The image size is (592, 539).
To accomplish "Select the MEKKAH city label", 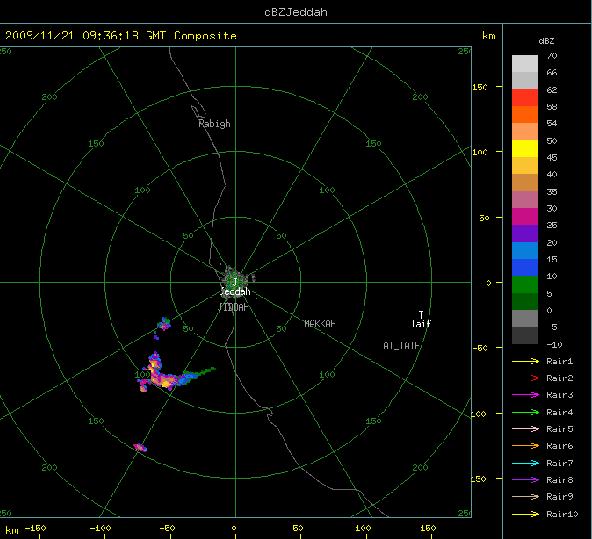I will (319, 323).
